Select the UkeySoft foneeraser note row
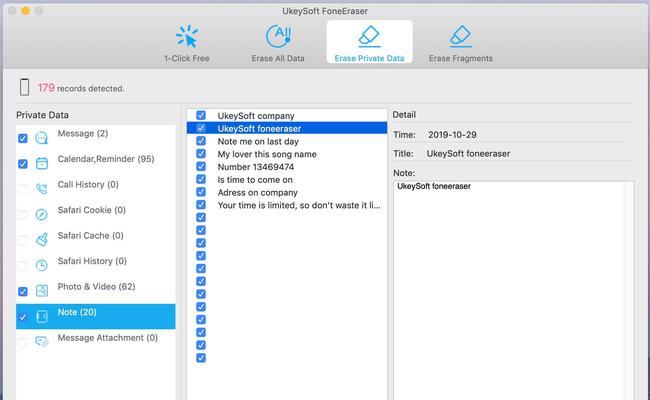The image size is (650, 400). click(287, 128)
